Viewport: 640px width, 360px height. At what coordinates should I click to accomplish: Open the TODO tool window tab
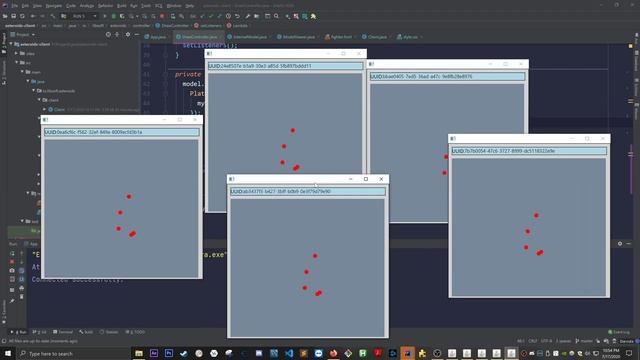click(136, 332)
